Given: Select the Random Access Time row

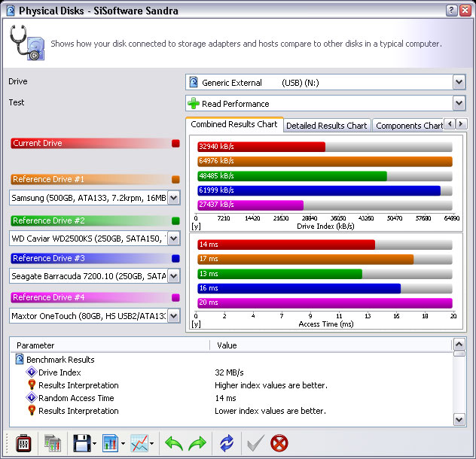Looking at the screenshot, I should click(x=231, y=398).
